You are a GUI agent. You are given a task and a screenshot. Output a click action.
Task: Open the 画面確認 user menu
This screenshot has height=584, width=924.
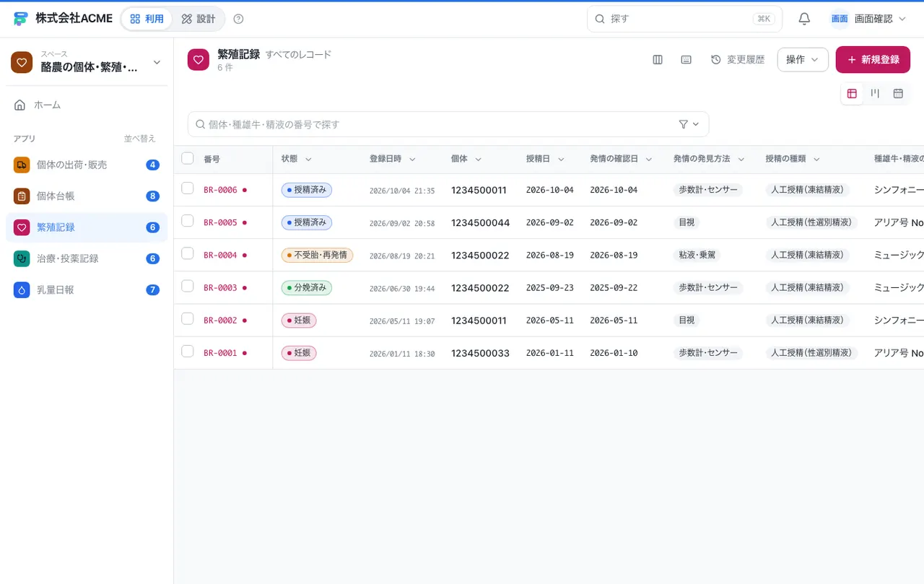pos(868,19)
